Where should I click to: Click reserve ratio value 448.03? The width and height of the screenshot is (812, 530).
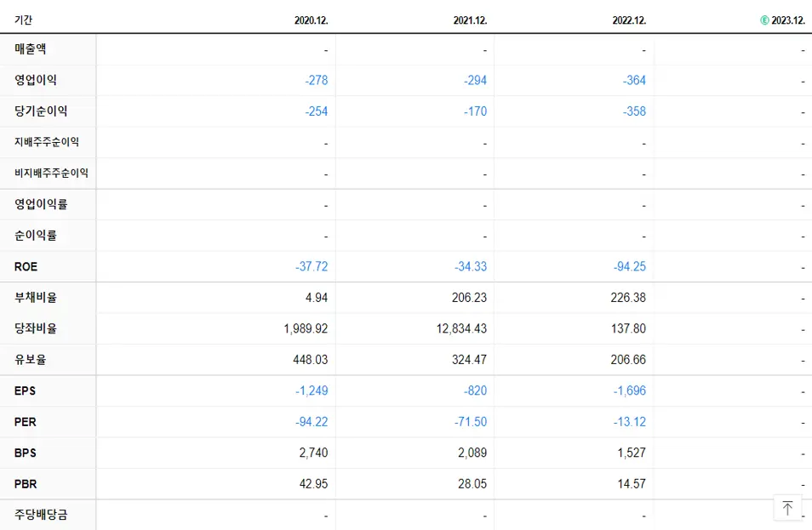pyautogui.click(x=310, y=360)
